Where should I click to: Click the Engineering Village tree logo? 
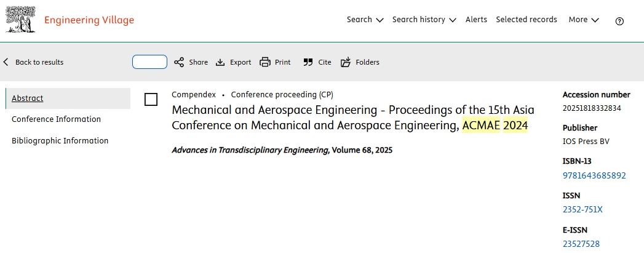tap(20, 20)
